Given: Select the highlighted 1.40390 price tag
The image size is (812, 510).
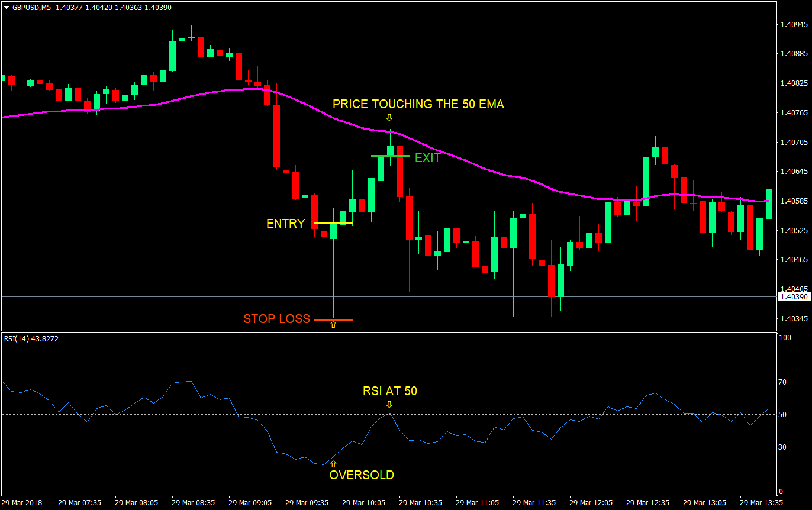Looking at the screenshot, I should coord(795,296).
